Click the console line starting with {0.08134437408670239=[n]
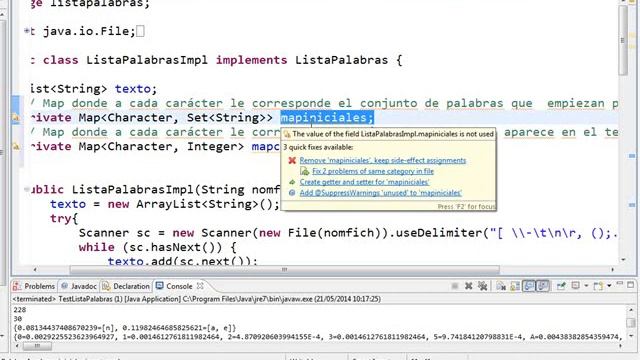 pos(125,328)
